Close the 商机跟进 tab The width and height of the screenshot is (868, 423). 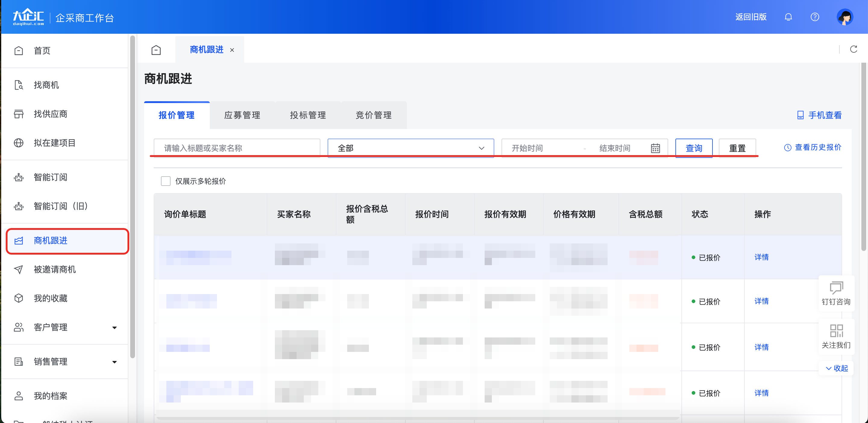[x=232, y=50]
